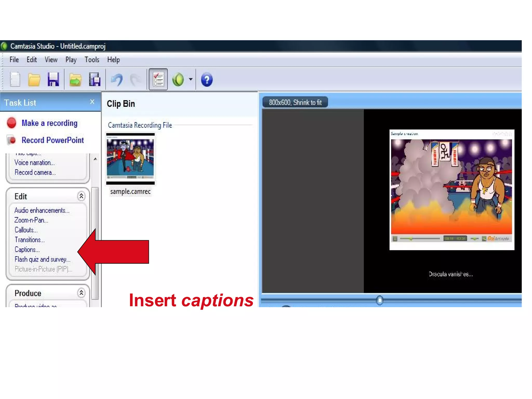Click the New Project toolbar icon
This screenshot has height=399, width=532.
click(x=15, y=79)
